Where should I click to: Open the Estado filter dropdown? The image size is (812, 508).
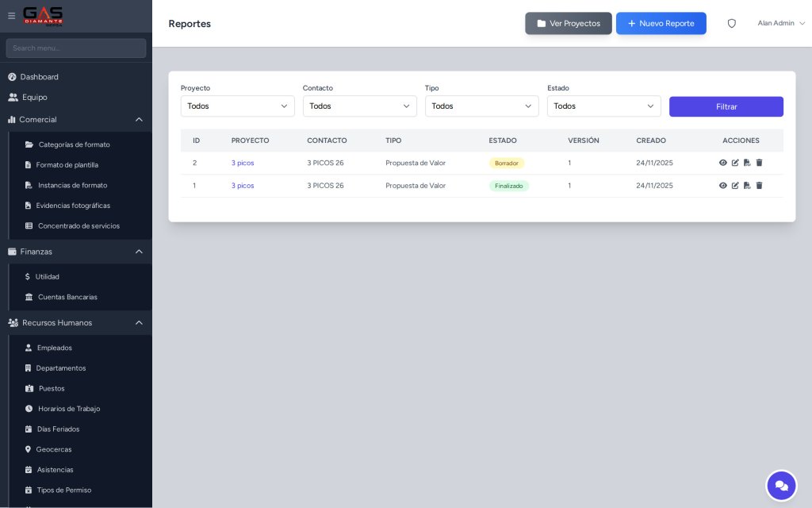tap(603, 106)
